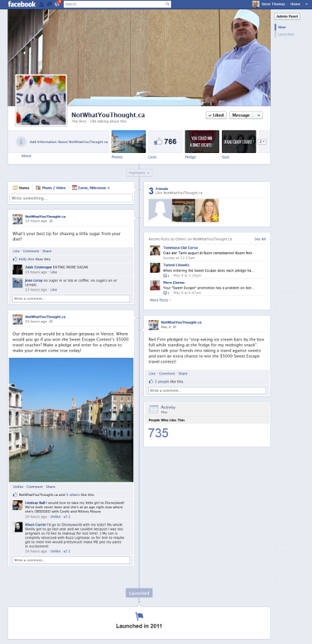Viewport: 312px width, 644px height.
Task: Click the faceless friend silhouette thumbnail
Action: click(x=160, y=210)
